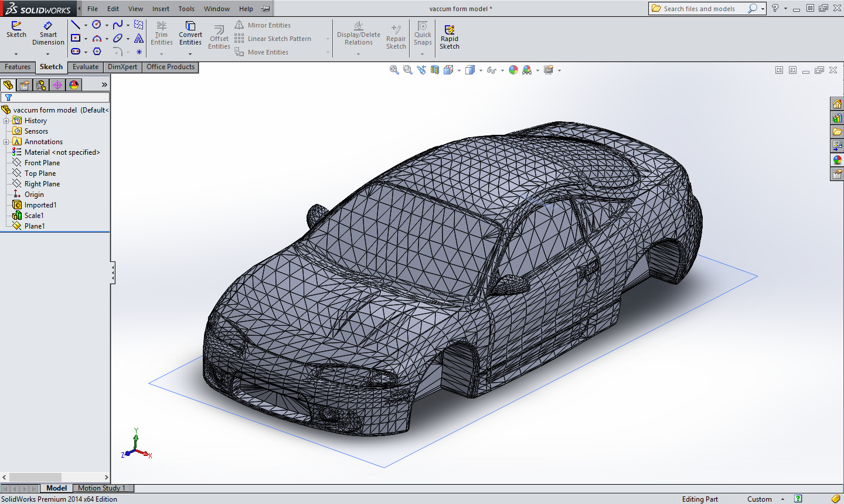This screenshot has height=504, width=844.
Task: Switch to Motion Study 1 tab
Action: (x=103, y=488)
